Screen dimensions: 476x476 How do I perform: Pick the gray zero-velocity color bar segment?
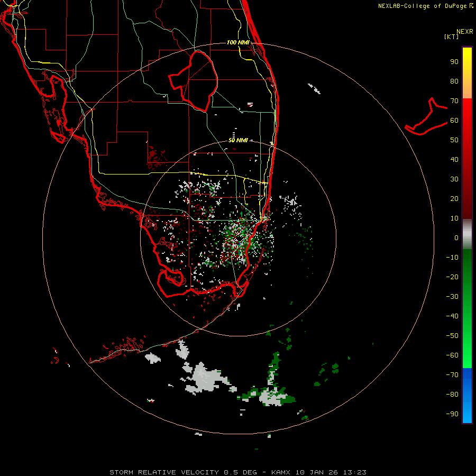tap(467, 234)
